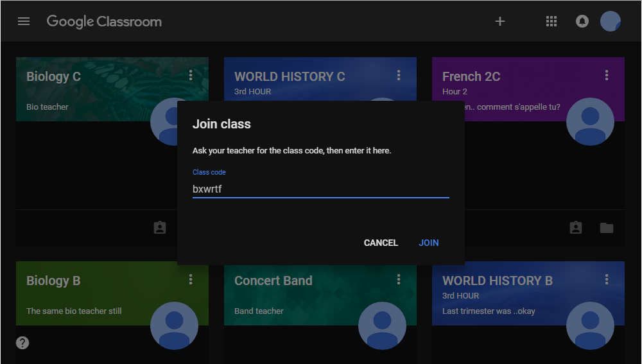Viewport: 642px width, 364px height.
Task: Click Biology B teacher avatar
Action: tap(174, 326)
